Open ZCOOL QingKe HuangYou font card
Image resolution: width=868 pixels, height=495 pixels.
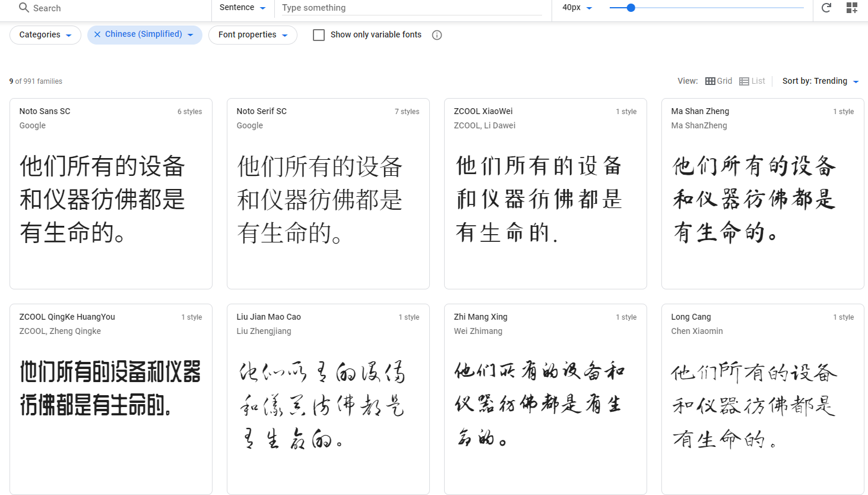(x=111, y=399)
